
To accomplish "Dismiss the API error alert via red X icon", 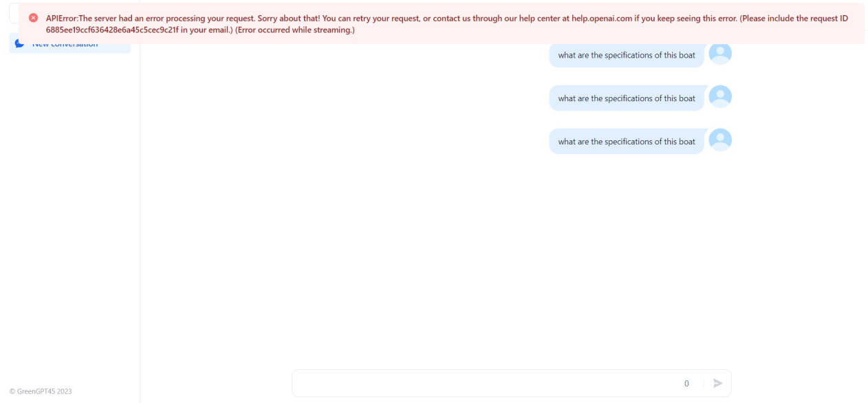I will [33, 18].
